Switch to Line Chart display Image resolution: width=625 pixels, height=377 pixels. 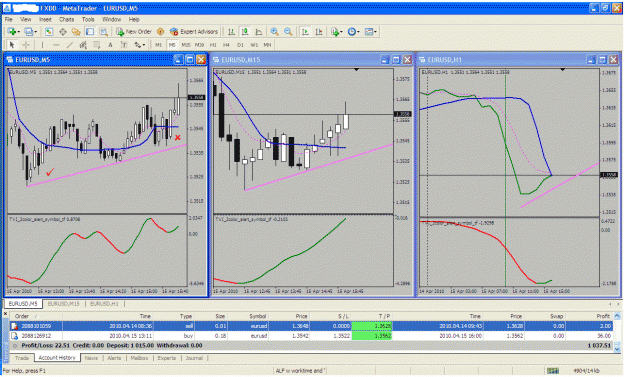coord(259,31)
